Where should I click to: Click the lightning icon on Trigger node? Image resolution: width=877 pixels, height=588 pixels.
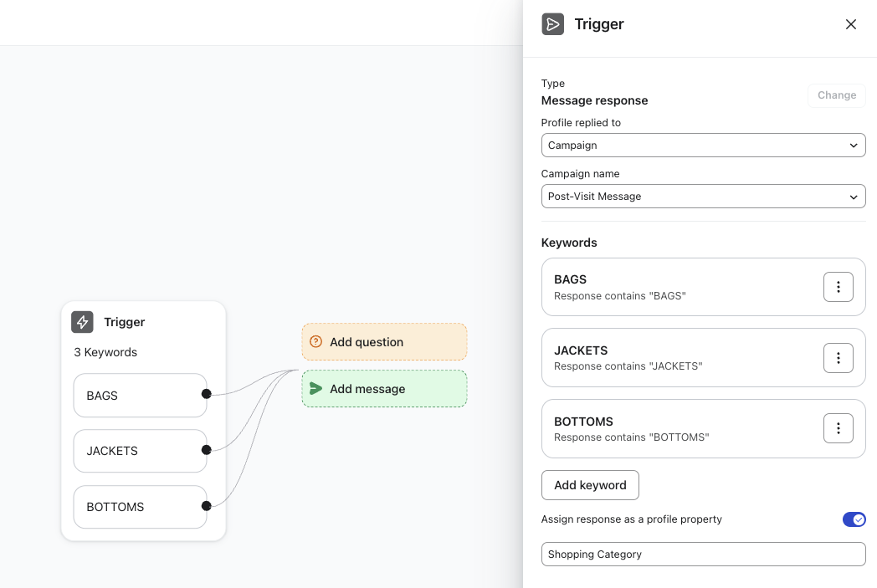(x=82, y=322)
